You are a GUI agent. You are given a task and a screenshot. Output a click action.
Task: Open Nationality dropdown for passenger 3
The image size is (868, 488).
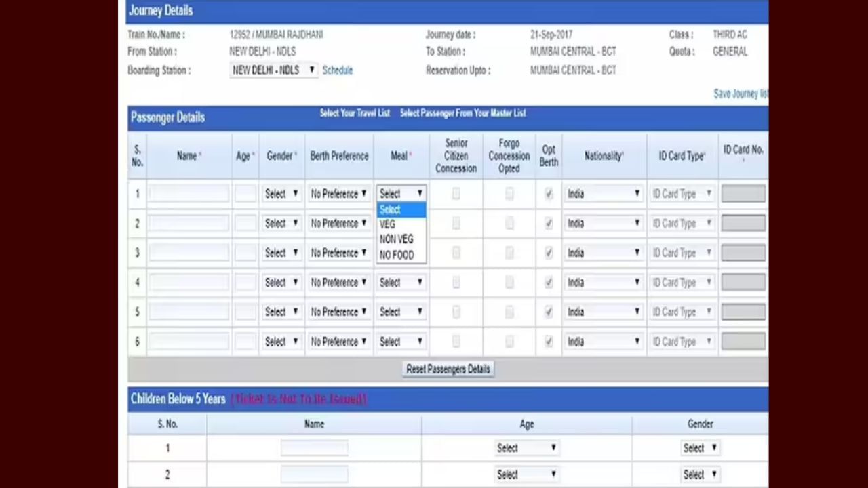(603, 253)
